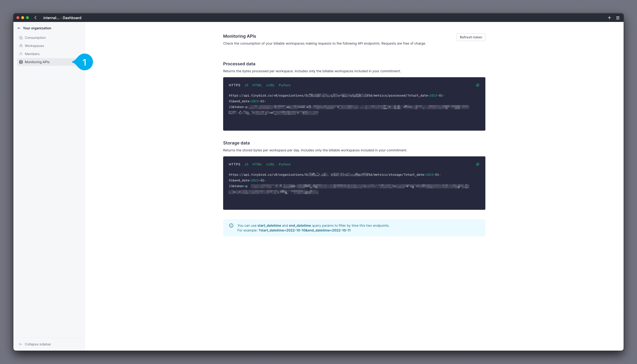Select JS tab in Storage data block
637x364 pixels.
tap(246, 164)
